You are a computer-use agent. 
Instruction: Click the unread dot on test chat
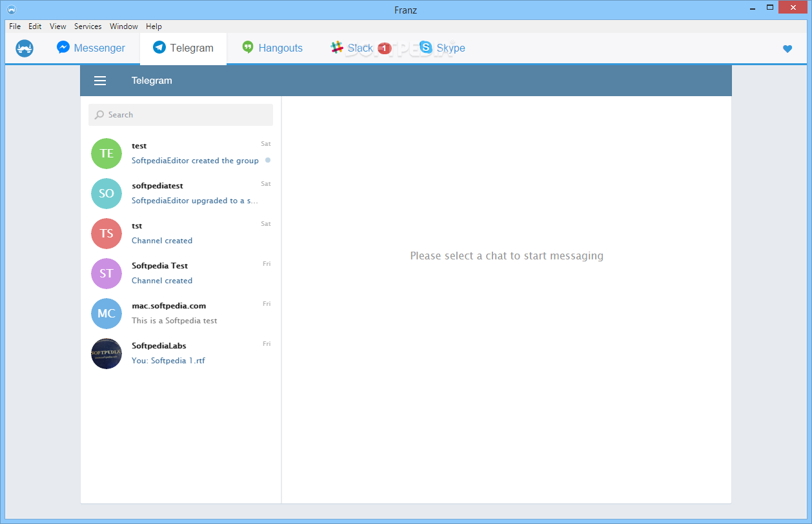tap(268, 160)
